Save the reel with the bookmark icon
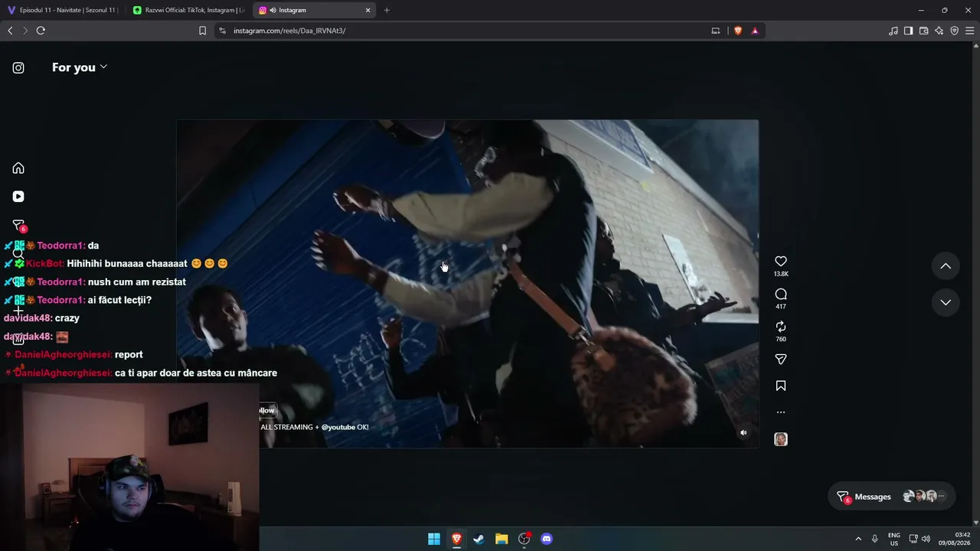 pyautogui.click(x=781, y=386)
